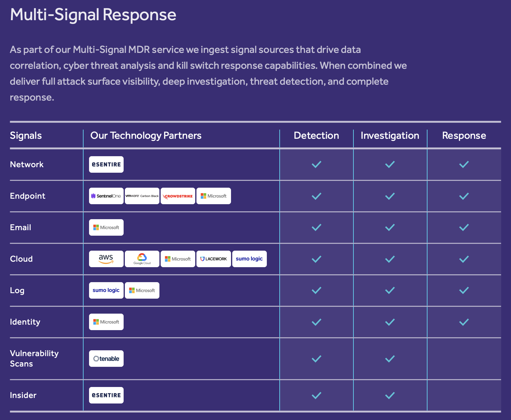Click the Network row Detection checkmark
This screenshot has height=420, width=511.
click(316, 164)
